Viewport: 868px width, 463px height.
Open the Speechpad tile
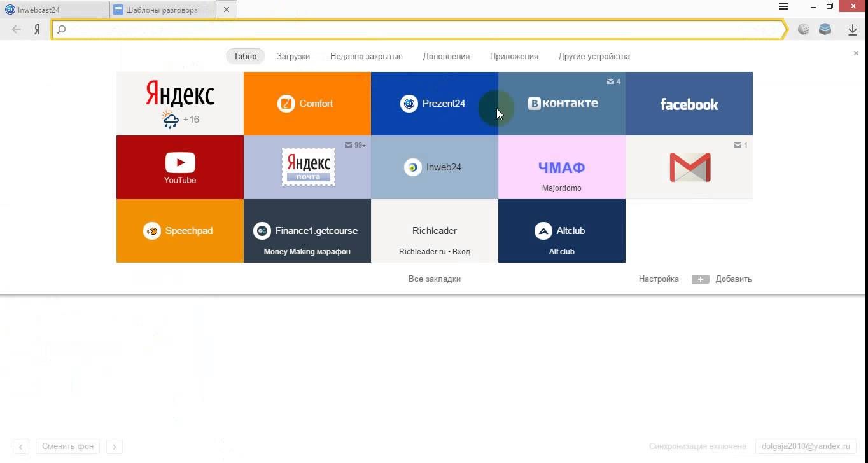[x=180, y=231]
